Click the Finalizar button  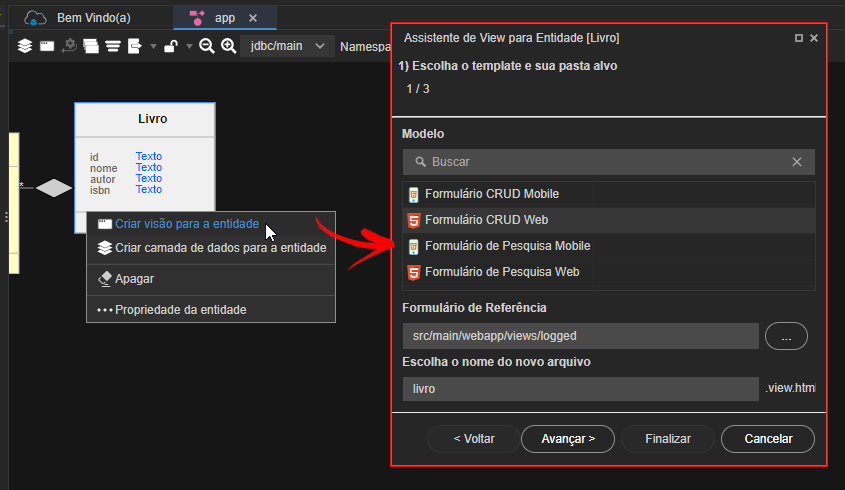[668, 439]
